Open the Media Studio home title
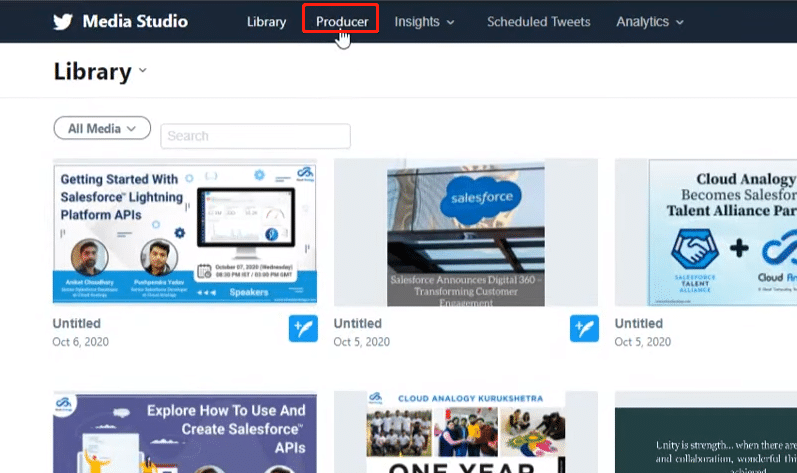The image size is (797, 473). pyautogui.click(x=135, y=21)
